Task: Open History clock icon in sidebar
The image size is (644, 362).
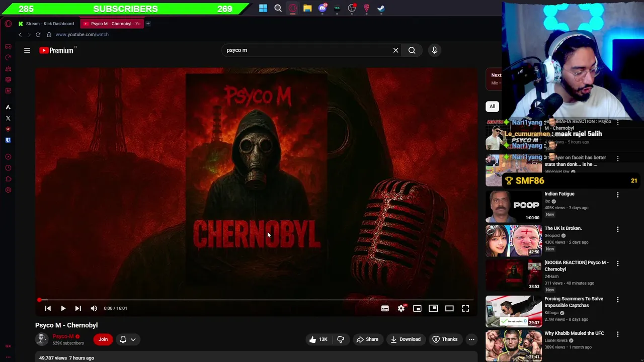Action: [x=8, y=168]
